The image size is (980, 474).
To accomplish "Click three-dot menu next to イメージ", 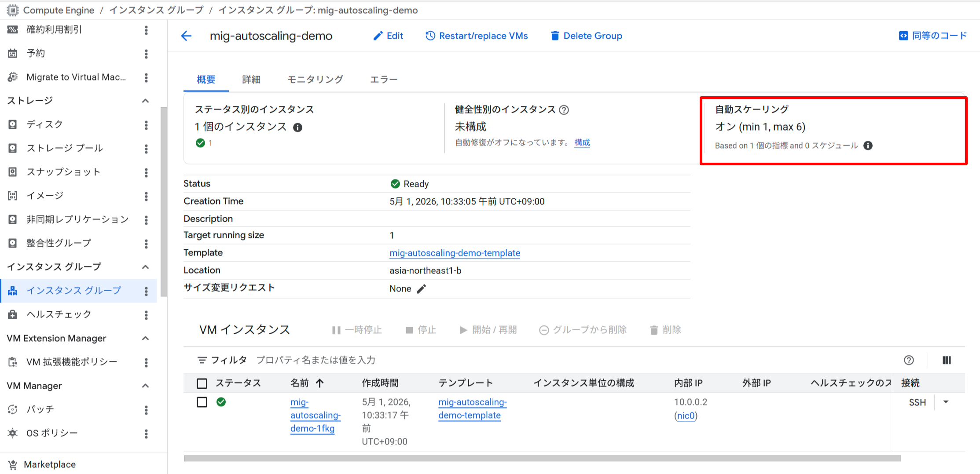I will pos(146,196).
